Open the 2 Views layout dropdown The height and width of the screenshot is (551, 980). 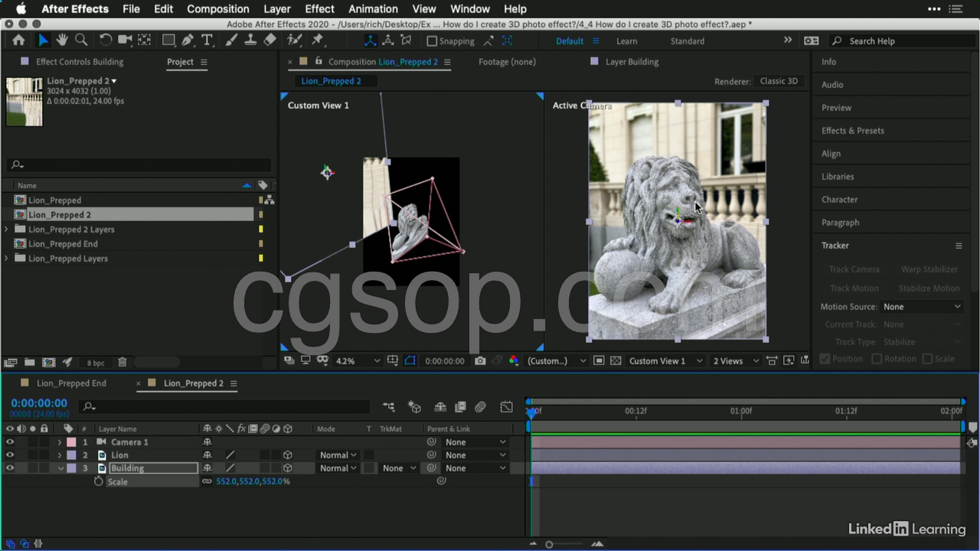(x=736, y=361)
